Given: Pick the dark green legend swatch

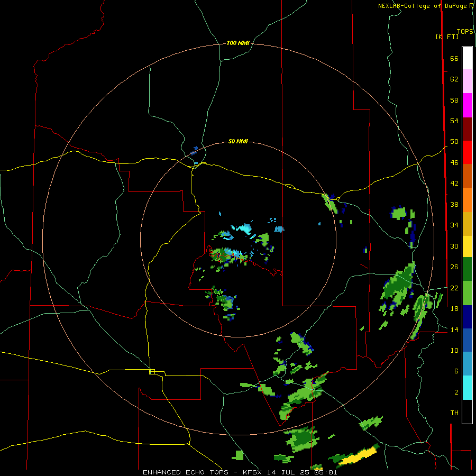Looking at the screenshot, I should (x=467, y=269).
